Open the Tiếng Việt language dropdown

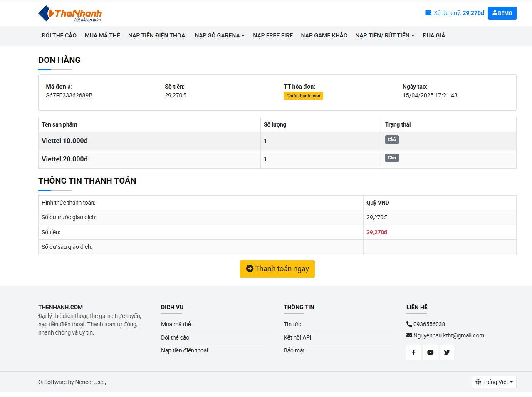click(x=494, y=382)
